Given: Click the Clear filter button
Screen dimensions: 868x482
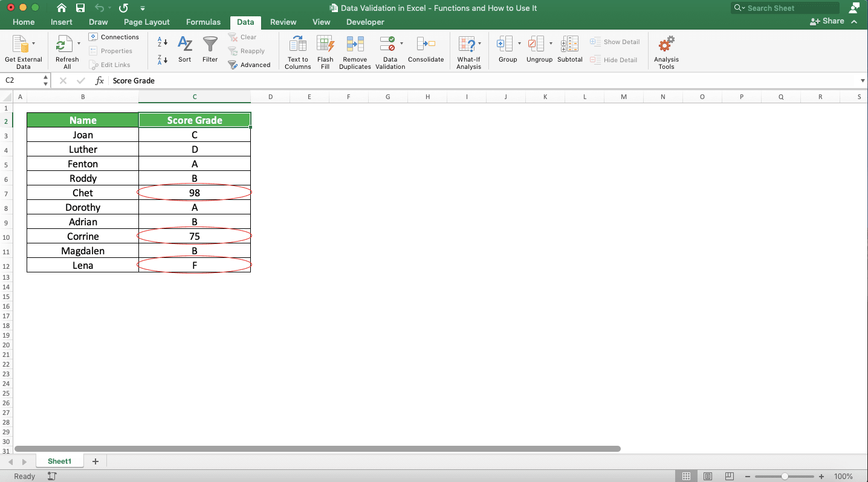Looking at the screenshot, I should [x=242, y=37].
